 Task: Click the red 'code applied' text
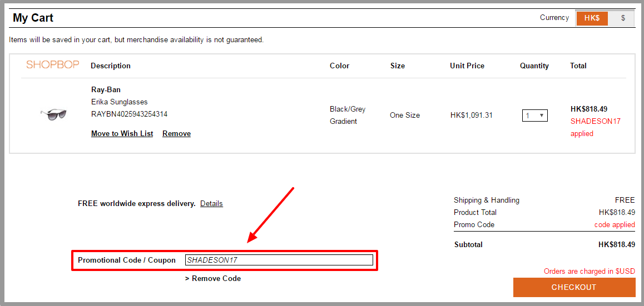[x=615, y=225]
